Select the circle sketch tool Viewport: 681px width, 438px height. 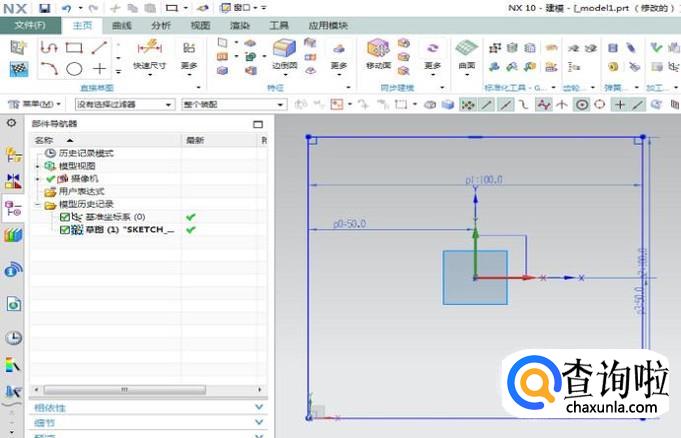point(74,68)
